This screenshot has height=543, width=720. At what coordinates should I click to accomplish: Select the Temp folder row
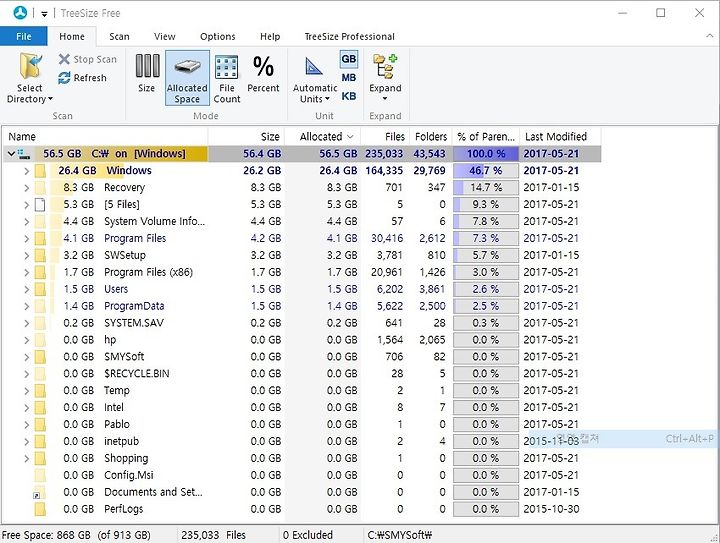[x=302, y=391]
